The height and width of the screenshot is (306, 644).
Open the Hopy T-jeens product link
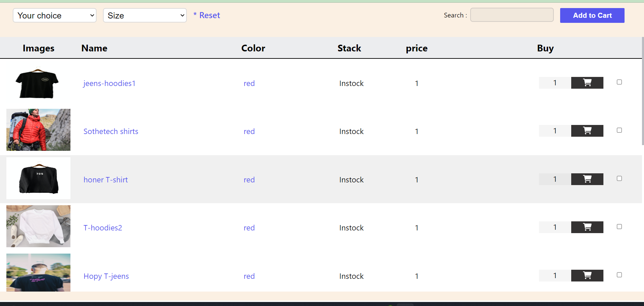106,276
